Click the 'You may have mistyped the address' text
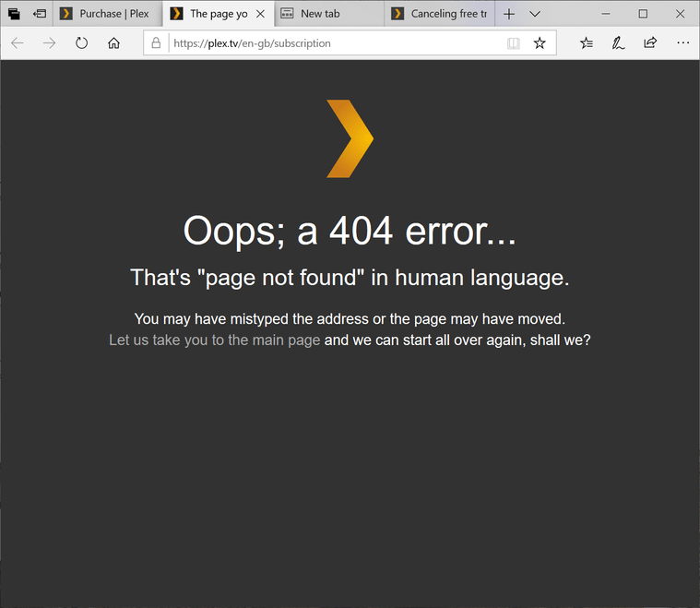700x608 pixels. click(x=350, y=319)
